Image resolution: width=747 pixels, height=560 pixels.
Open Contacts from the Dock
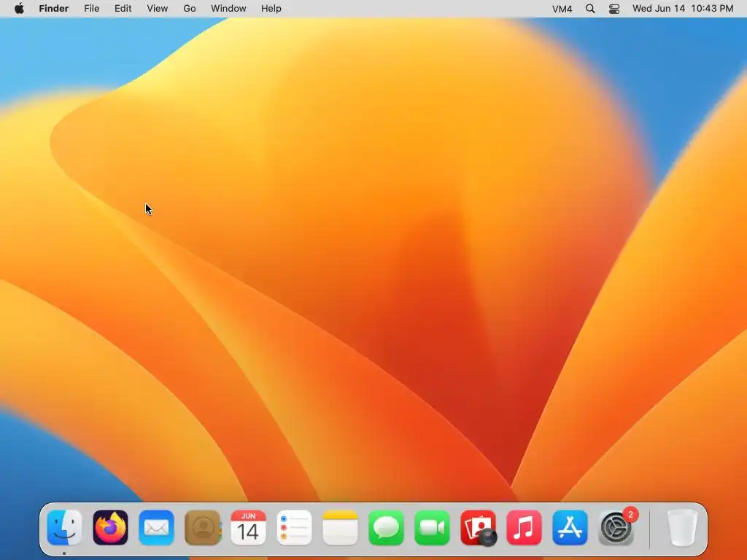pyautogui.click(x=203, y=528)
